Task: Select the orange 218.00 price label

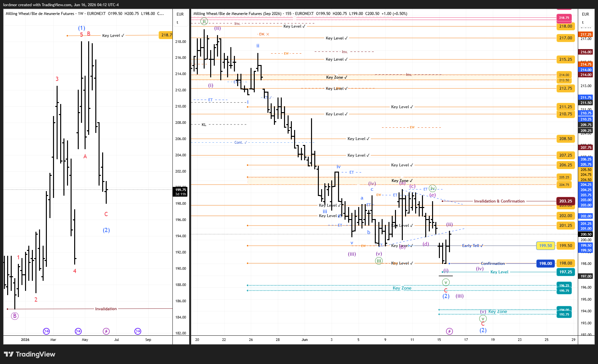Action: point(566,26)
